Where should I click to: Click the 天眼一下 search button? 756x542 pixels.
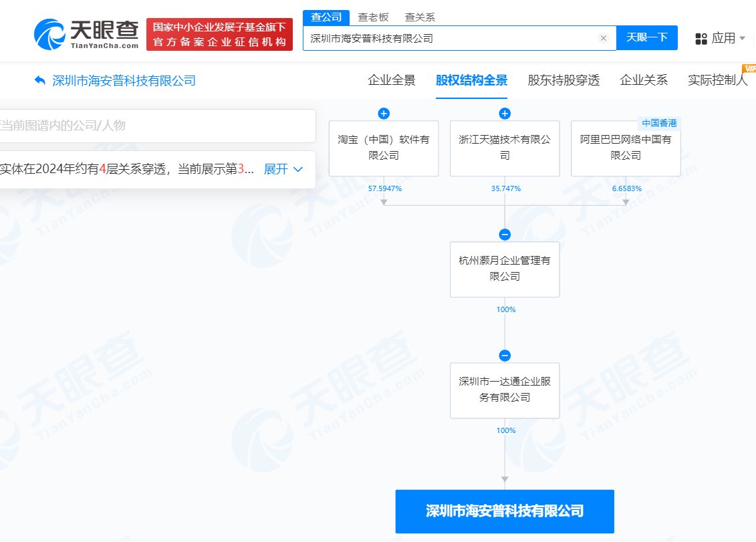coord(646,37)
